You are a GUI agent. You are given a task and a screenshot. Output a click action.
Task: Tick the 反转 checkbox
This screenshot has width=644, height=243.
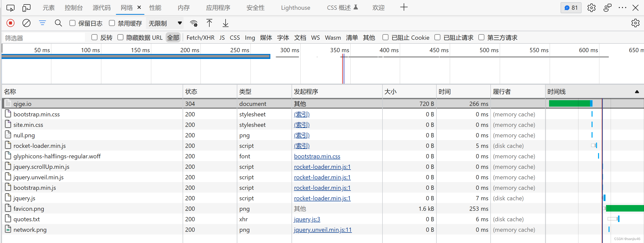(x=94, y=37)
